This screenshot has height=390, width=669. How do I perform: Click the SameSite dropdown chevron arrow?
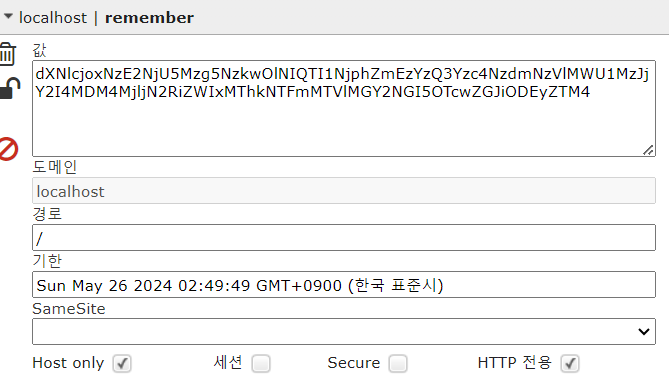(x=644, y=332)
